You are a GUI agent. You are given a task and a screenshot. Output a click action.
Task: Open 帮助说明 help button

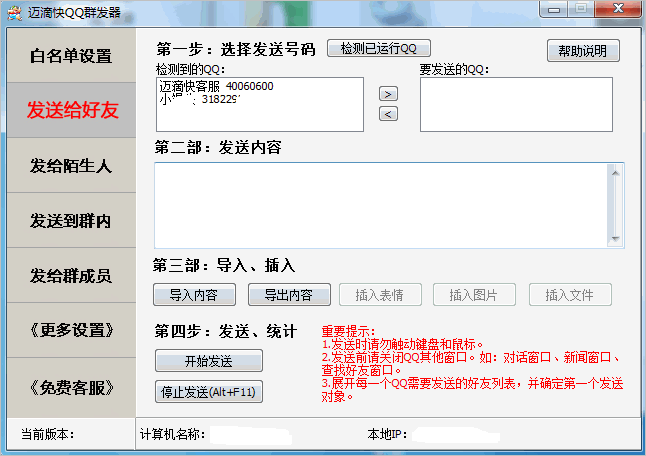[583, 51]
